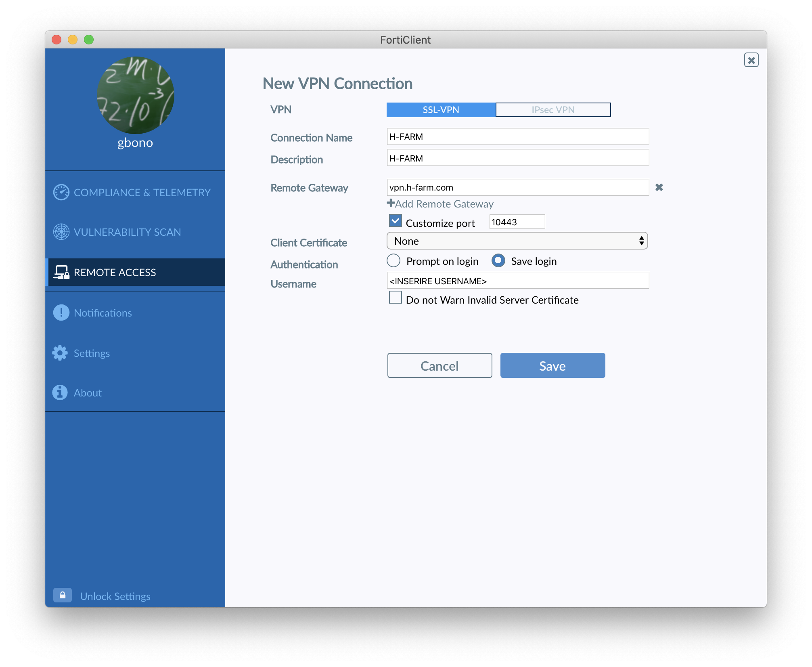
Task: Uncheck the Customize port checkbox
Action: pyautogui.click(x=396, y=221)
